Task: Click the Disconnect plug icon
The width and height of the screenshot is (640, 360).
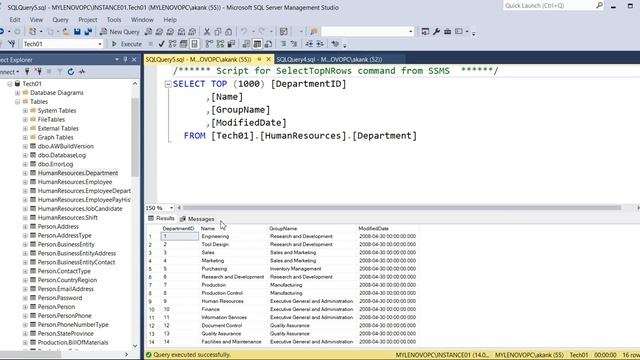Action: (x=38, y=72)
